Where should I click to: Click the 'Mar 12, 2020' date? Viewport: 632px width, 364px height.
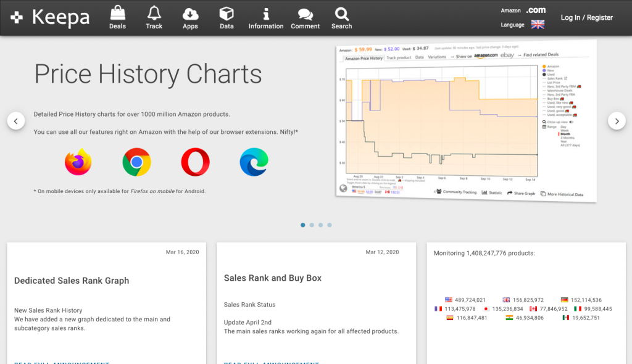pyautogui.click(x=382, y=252)
